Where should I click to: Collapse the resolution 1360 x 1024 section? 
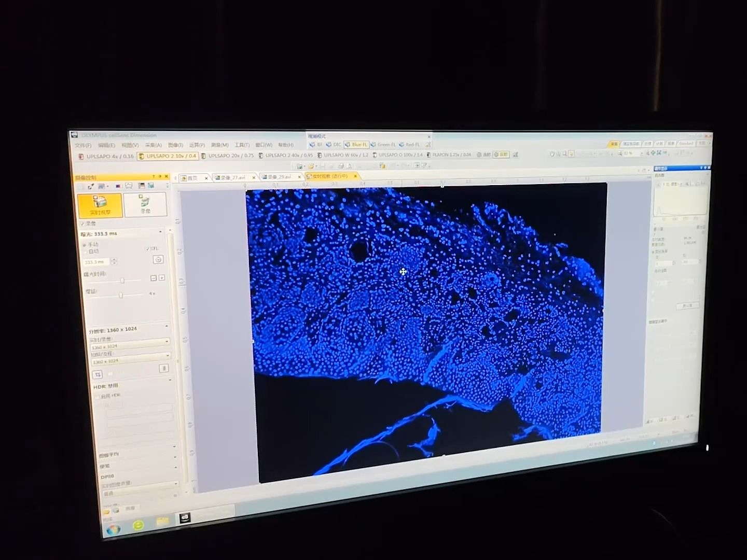167,326
